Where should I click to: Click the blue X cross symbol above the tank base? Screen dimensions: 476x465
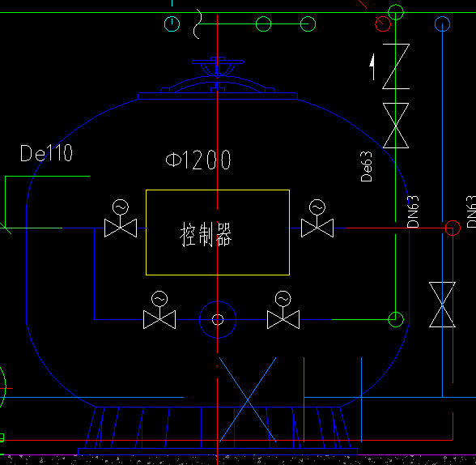coord(248,399)
